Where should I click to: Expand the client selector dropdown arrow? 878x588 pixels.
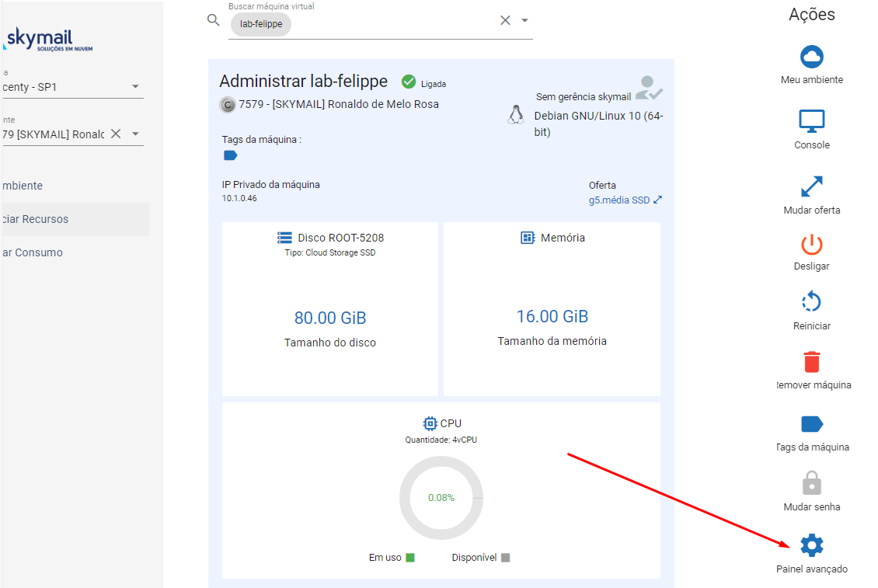coord(135,134)
